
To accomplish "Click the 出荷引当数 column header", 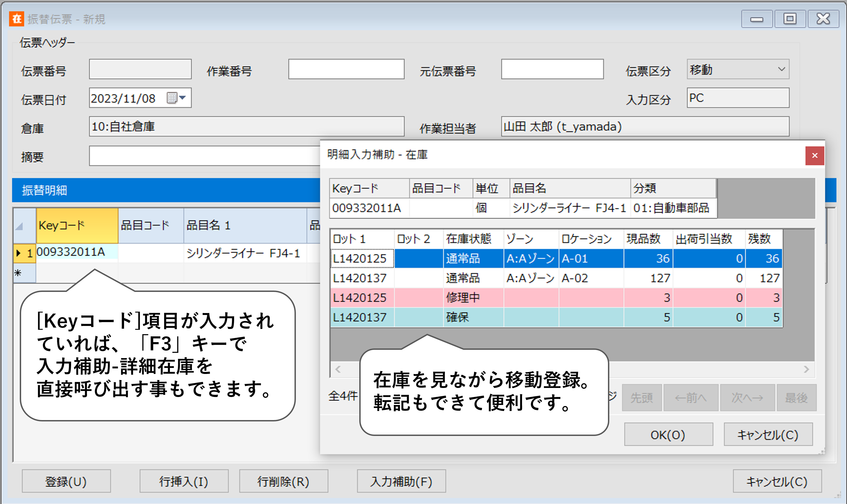I will [x=709, y=239].
